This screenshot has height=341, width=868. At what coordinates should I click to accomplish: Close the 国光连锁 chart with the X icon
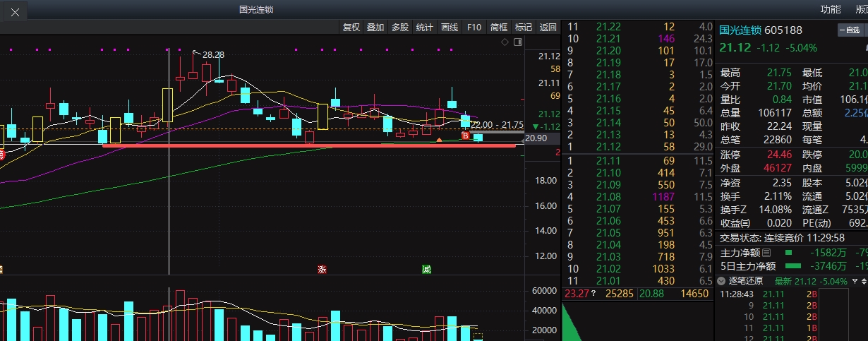point(15,12)
